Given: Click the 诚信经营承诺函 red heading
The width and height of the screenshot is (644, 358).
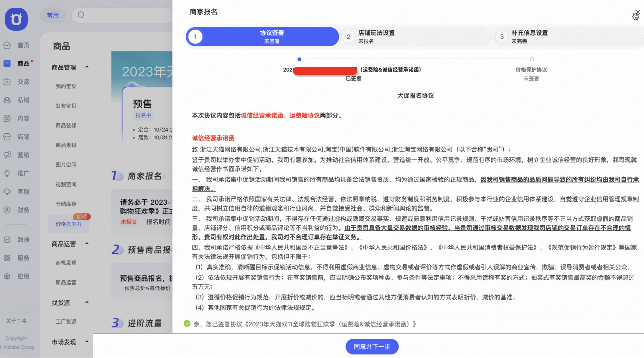Looking at the screenshot, I should (213, 138).
